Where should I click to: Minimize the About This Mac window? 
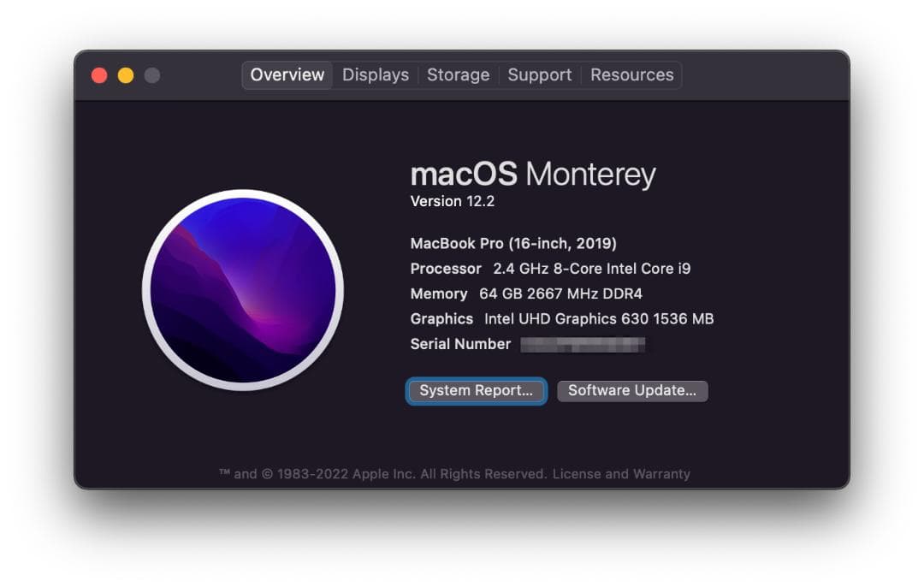pos(126,74)
